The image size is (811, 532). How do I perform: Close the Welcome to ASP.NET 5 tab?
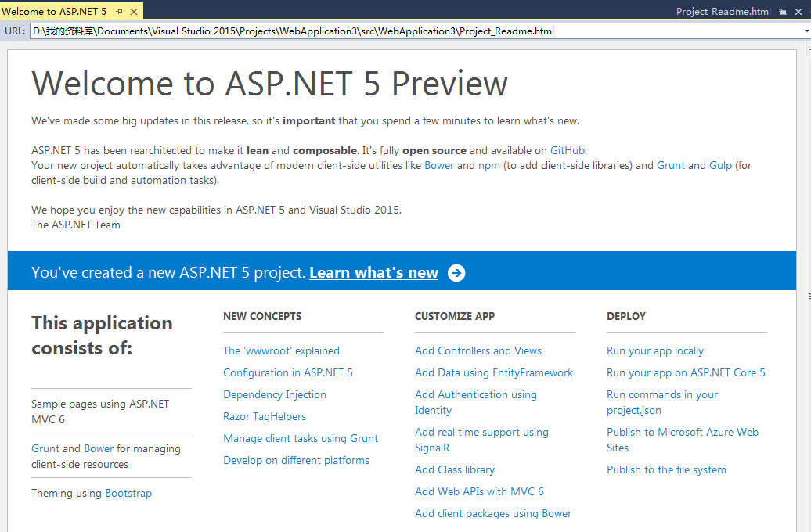tap(133, 12)
